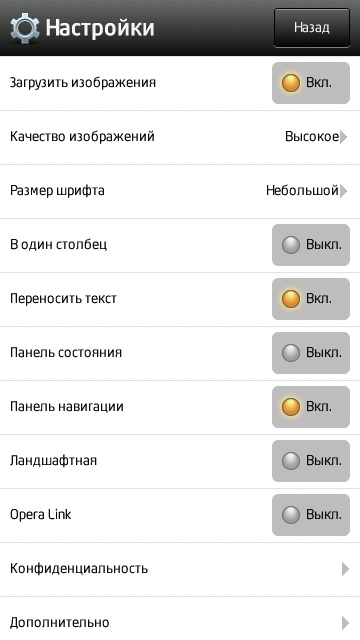Turn off the Переносить текст toggle
This screenshot has width=360, height=640.
(x=311, y=299)
